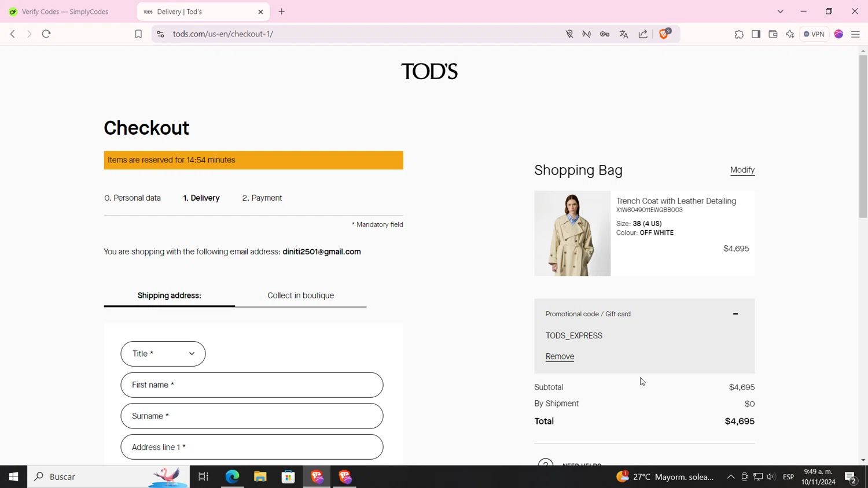Click the share page icon
This screenshot has width=868, height=488.
click(643, 34)
